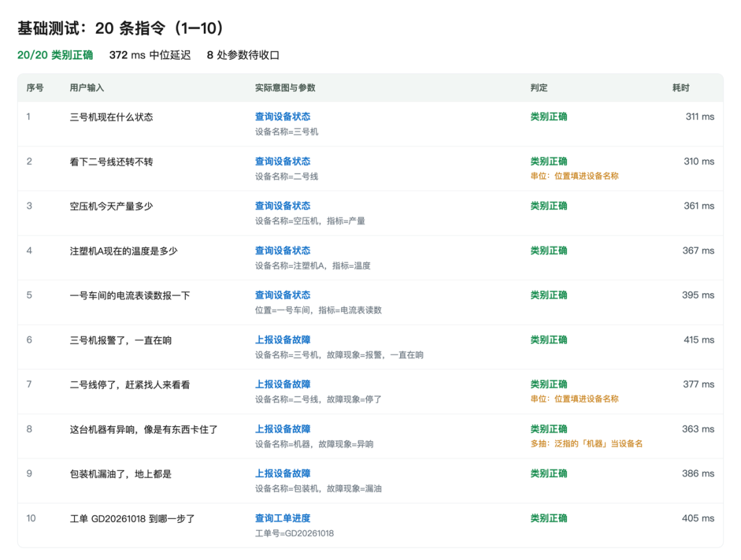The image size is (741, 560).
Task: Click 查询设备状态 link in 一号车间 row
Action: point(283,295)
